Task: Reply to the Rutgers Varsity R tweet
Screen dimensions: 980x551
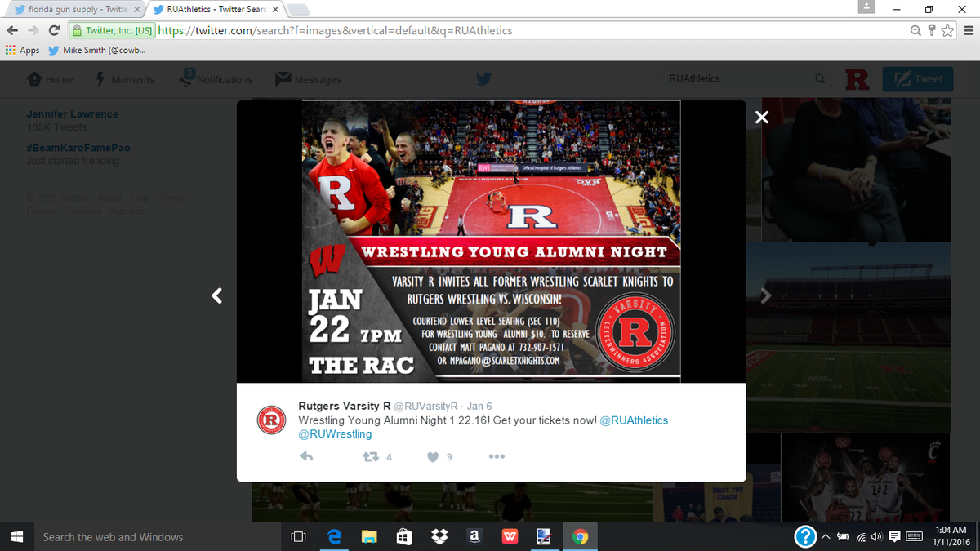Action: (307, 457)
